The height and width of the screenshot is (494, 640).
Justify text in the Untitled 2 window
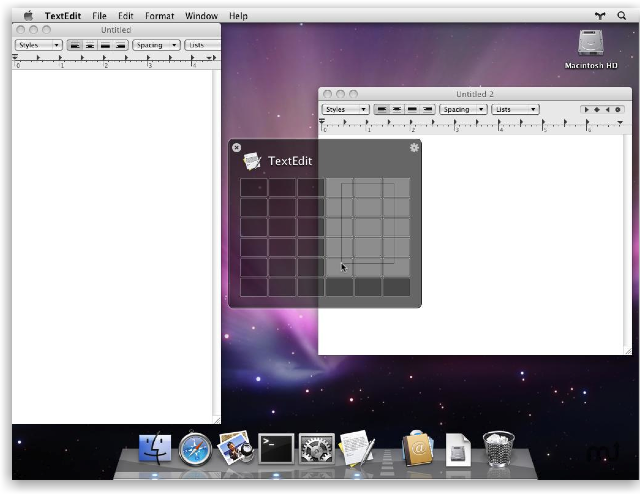coord(412,109)
